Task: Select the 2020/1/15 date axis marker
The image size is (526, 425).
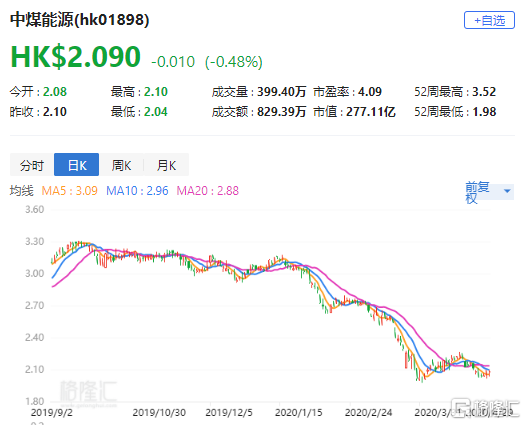Action: click(299, 412)
